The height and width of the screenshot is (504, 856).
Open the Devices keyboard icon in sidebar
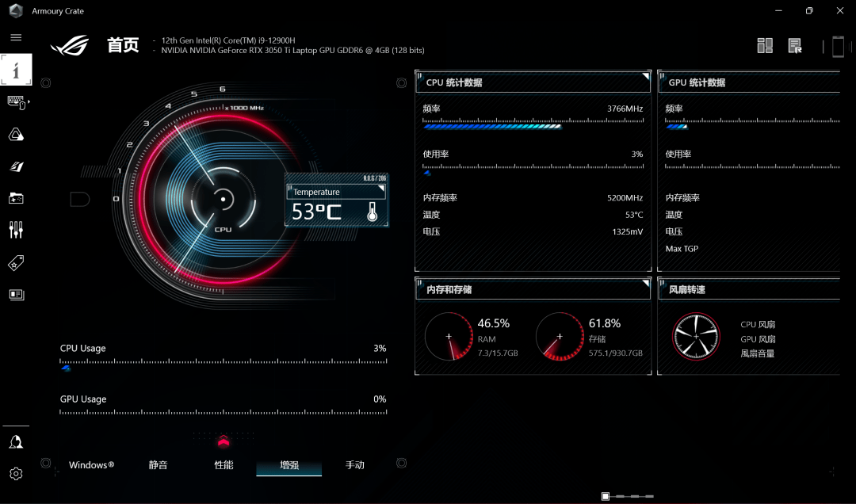pyautogui.click(x=16, y=101)
